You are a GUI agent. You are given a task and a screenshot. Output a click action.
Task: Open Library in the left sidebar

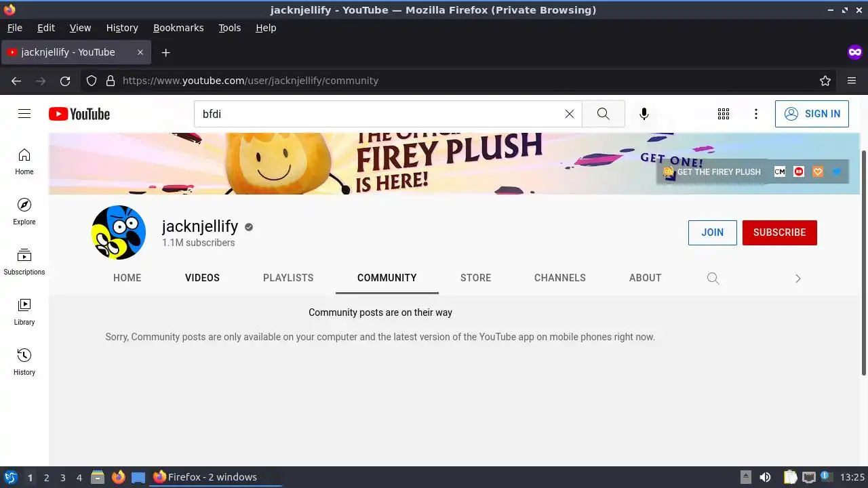pos(24,312)
